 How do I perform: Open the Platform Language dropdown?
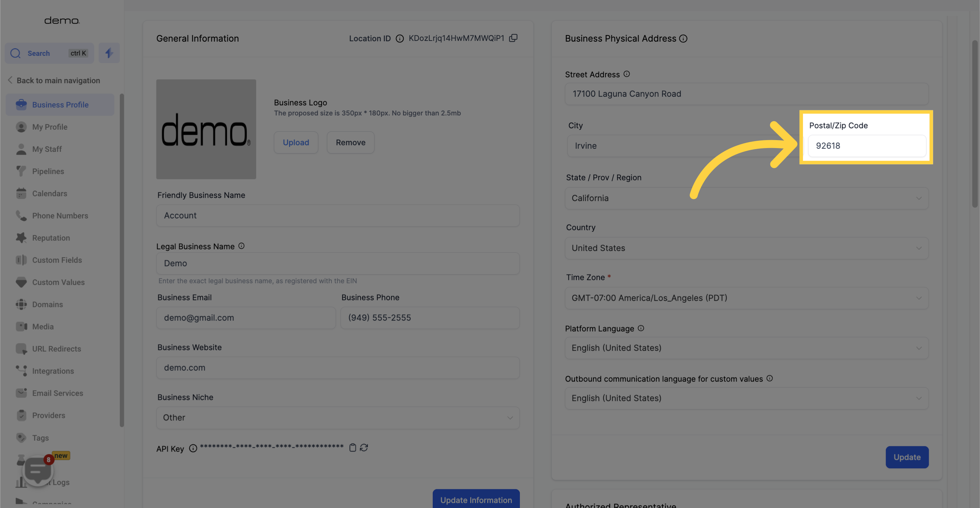[x=746, y=348]
